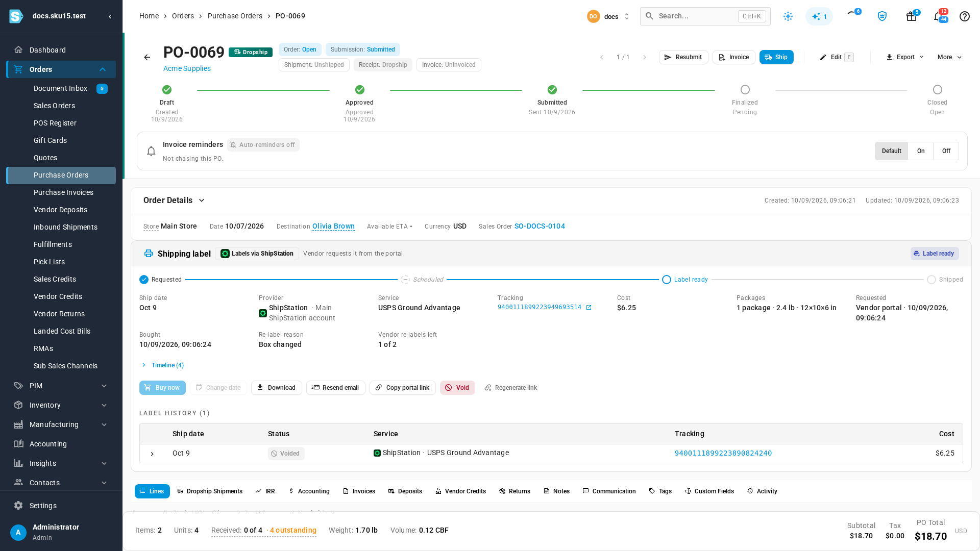980x551 pixels.
Task: Open the notifications bell icon
Action: pos(938,16)
